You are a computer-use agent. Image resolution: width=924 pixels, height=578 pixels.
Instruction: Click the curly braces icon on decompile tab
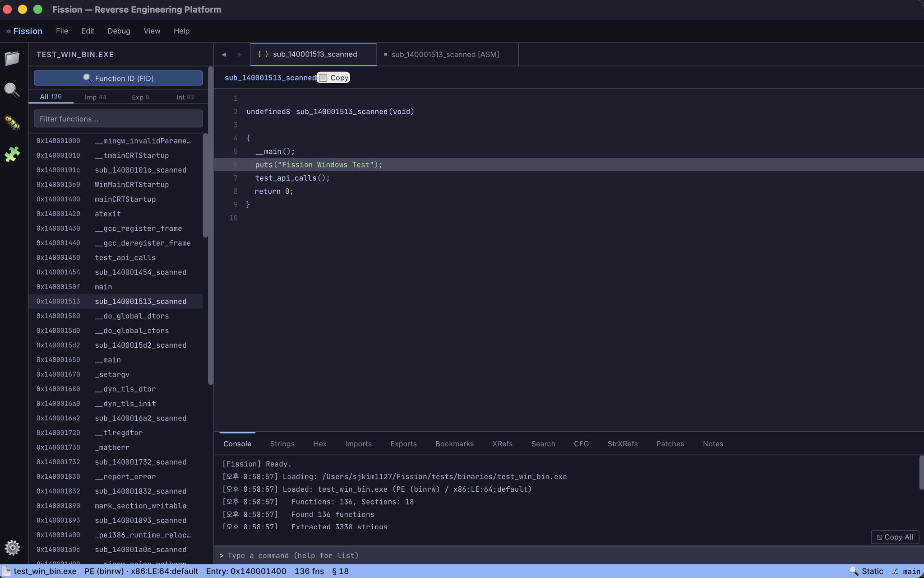point(263,54)
